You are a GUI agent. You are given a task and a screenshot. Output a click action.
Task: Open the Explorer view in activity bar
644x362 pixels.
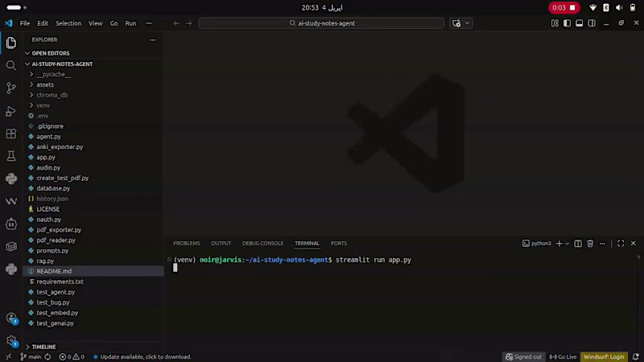[11, 43]
